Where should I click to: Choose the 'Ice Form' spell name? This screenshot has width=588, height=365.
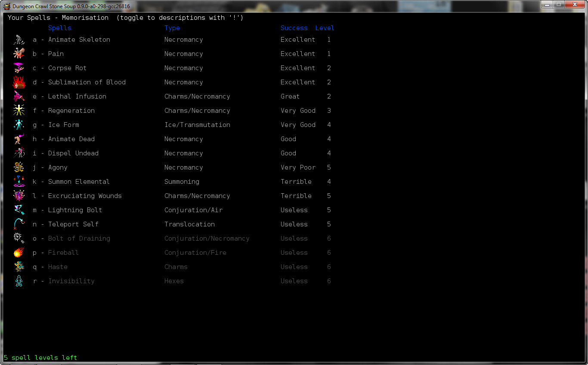[64, 125]
